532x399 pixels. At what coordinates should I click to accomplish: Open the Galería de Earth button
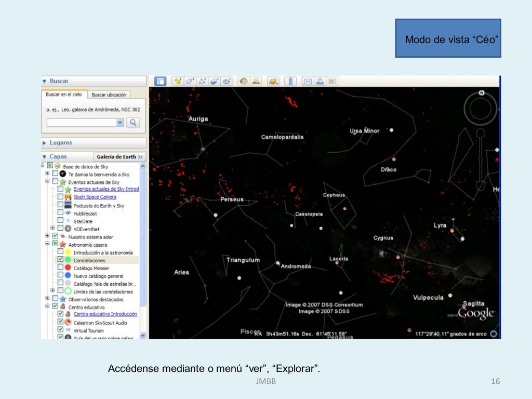coord(119,157)
